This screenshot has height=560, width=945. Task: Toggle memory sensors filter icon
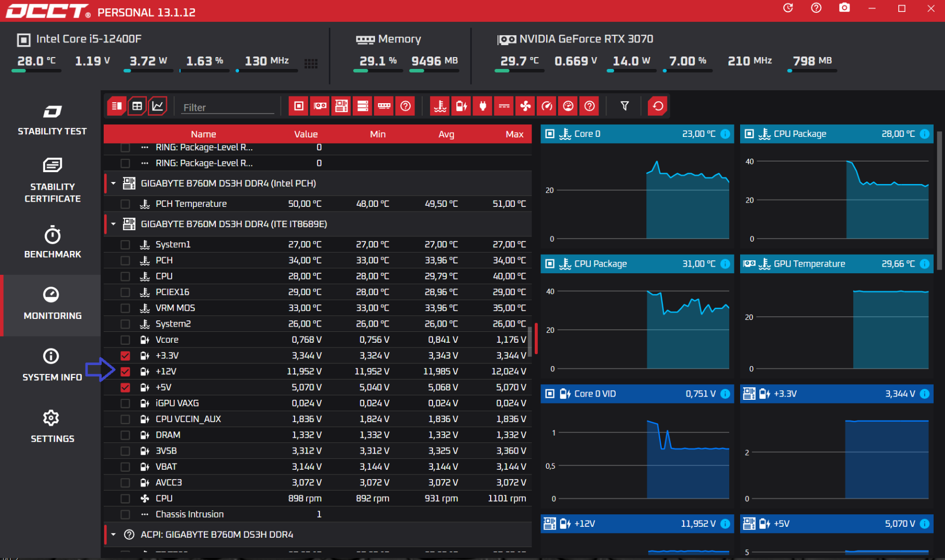(x=384, y=106)
